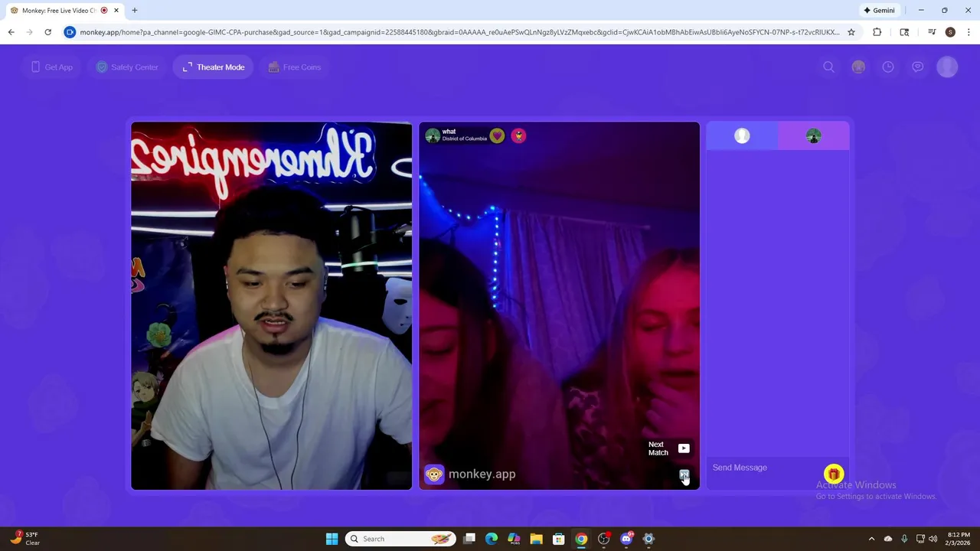The width and height of the screenshot is (980, 551).
Task: Open the clock showing 8:12 PM
Action: (959, 539)
